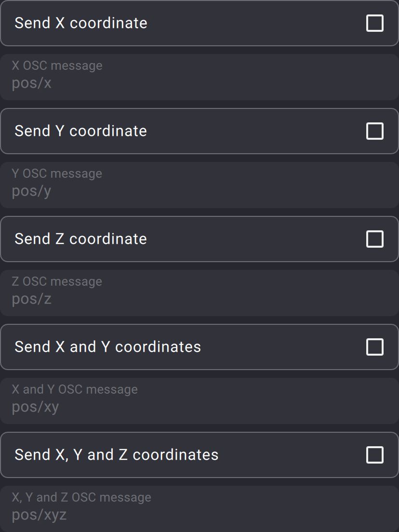Click the 'Send X coordinate' label text
399x532 pixels.
click(81, 23)
